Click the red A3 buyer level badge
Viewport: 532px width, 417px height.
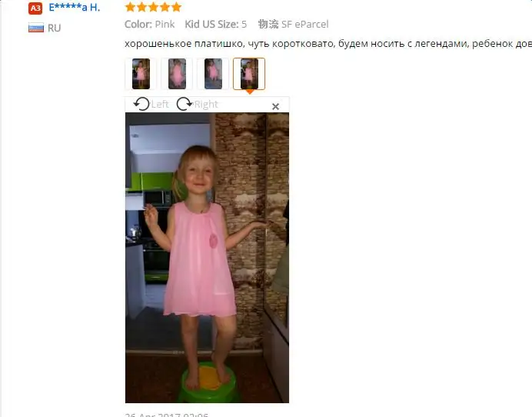[35, 8]
